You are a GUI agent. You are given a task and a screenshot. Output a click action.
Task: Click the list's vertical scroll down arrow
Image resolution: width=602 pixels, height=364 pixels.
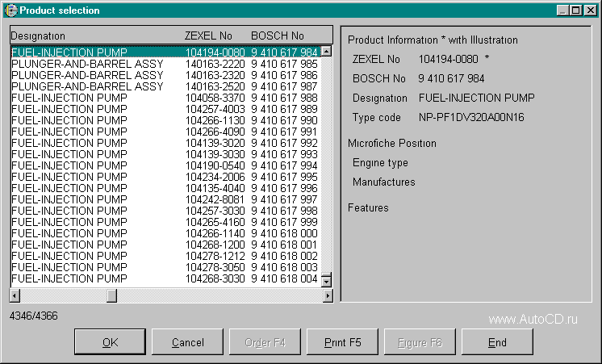(x=326, y=282)
